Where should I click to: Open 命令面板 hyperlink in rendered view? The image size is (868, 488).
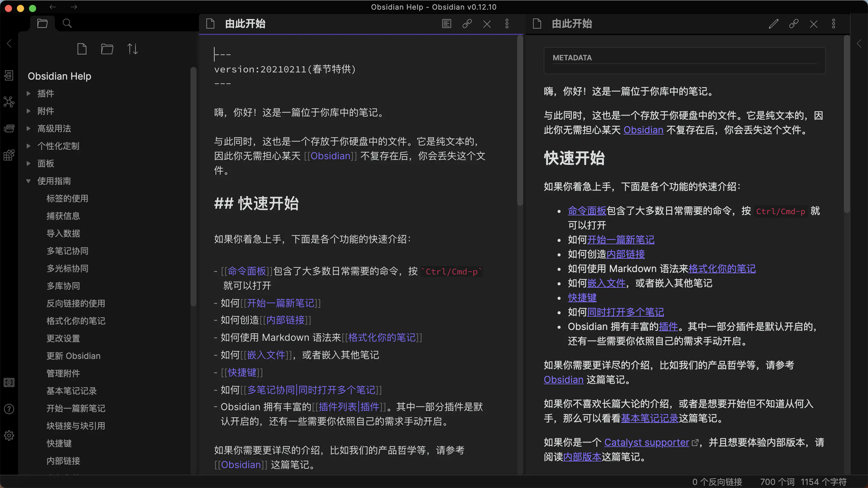(586, 211)
